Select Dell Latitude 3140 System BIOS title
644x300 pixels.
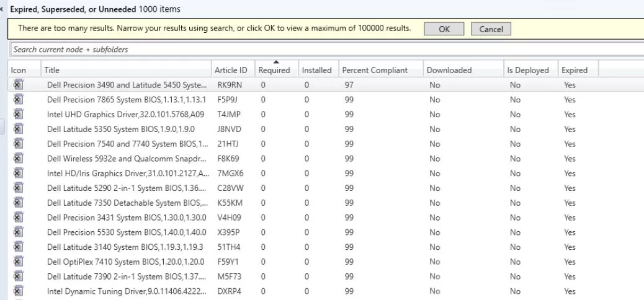(x=125, y=247)
